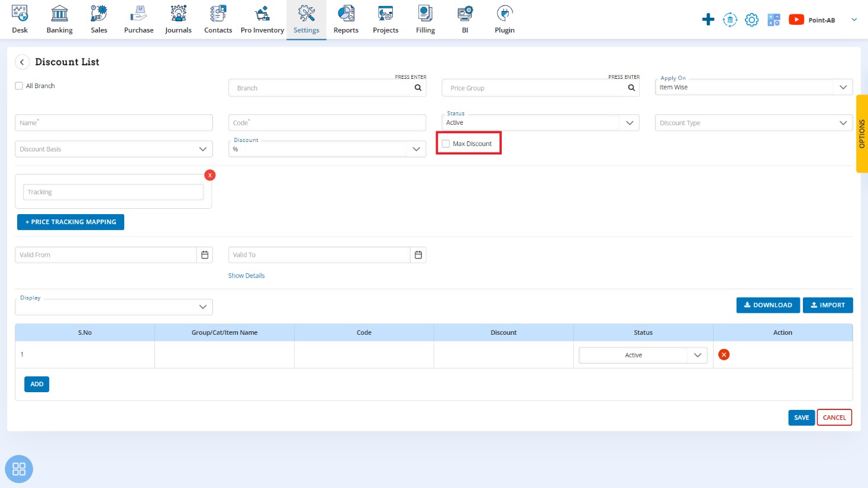Open the YouTube help video icon
The image size is (868, 488).
pyautogui.click(x=796, y=20)
